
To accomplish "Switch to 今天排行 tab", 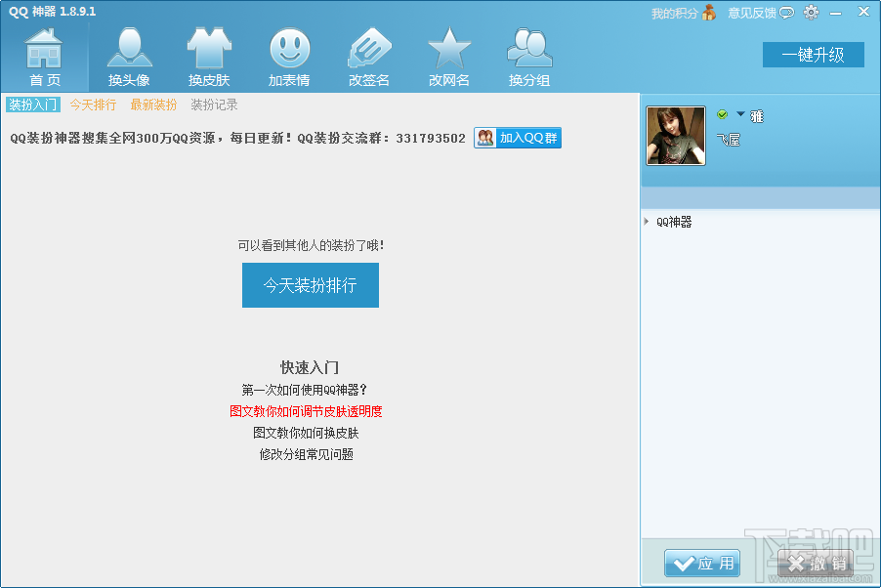I will tap(93, 105).
